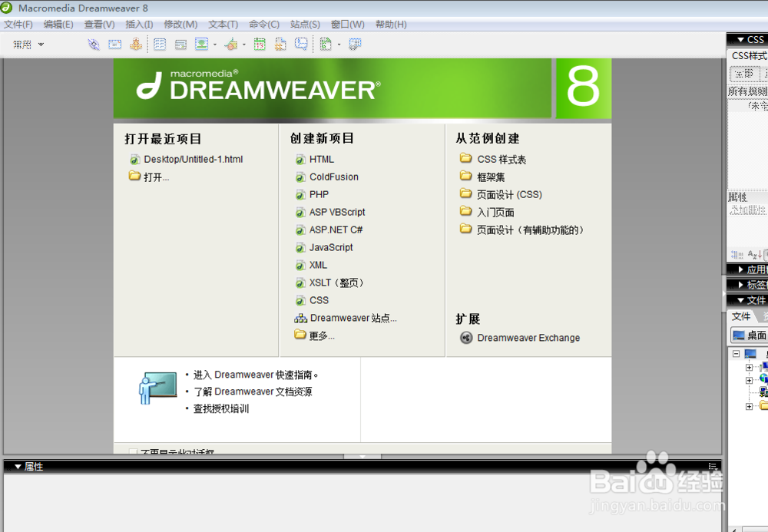Click the Templates icon in insert bar
The image size is (768, 532).
[x=326, y=45]
